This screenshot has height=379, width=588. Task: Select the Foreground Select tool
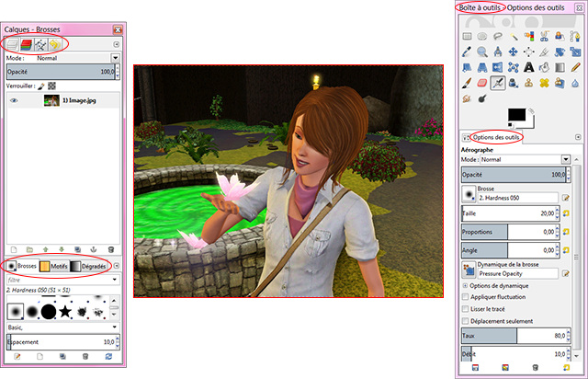point(560,37)
